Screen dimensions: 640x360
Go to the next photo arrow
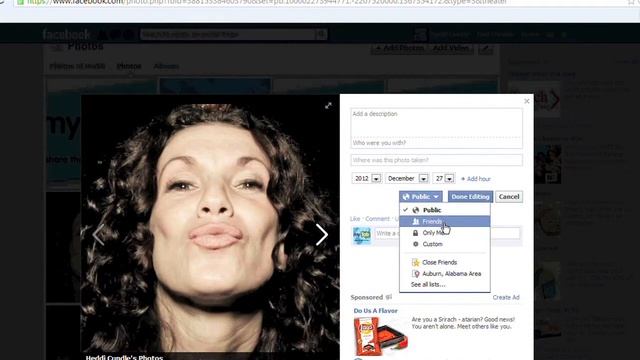pos(322,234)
